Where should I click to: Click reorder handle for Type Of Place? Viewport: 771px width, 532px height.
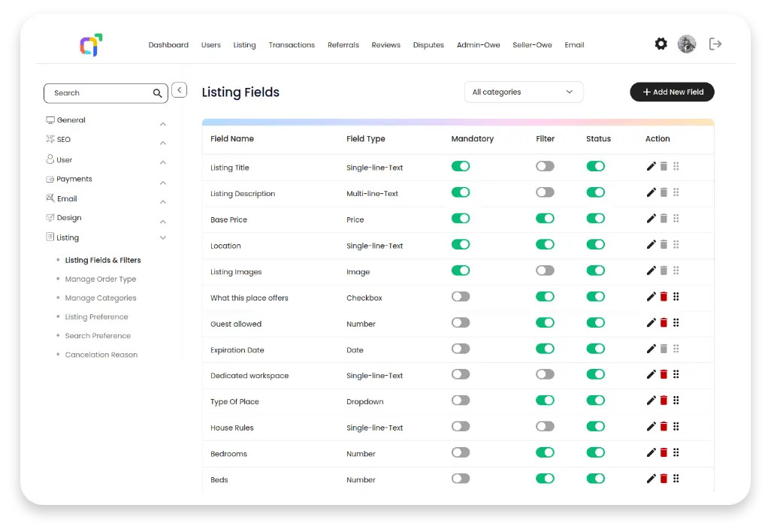676,401
